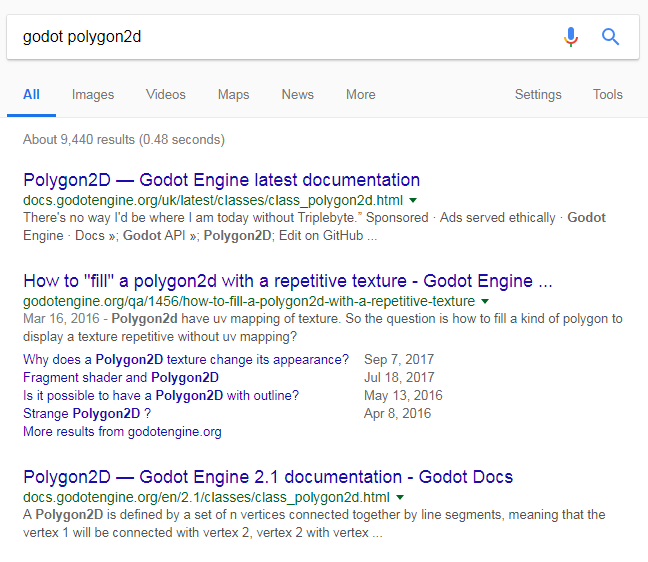Expand dropdown arrow beside godotengine.org/qa/1456 URL
648x562 pixels.
(485, 301)
